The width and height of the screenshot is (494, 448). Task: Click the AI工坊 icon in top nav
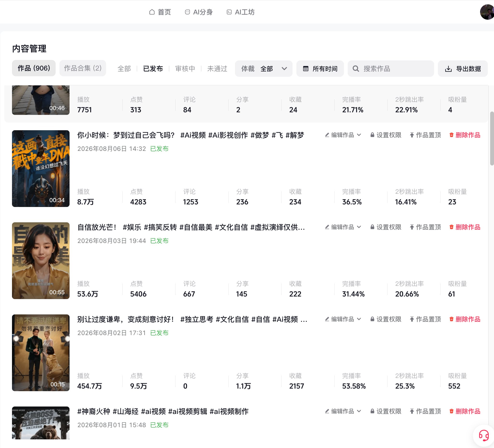[229, 12]
